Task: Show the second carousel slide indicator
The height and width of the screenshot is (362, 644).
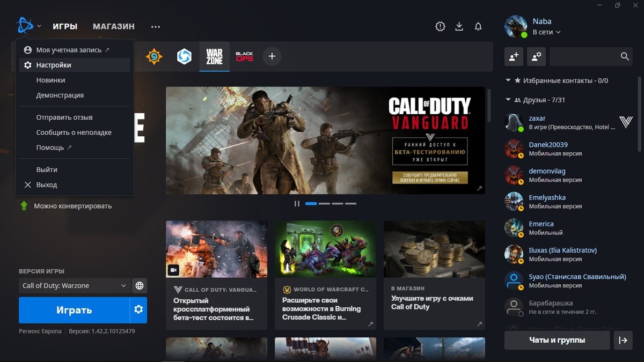Action: (x=324, y=204)
